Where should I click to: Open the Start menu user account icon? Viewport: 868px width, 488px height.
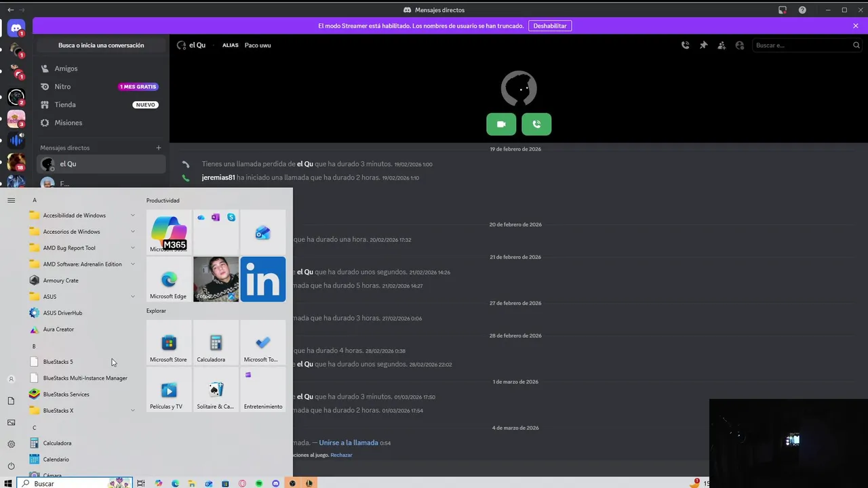[x=11, y=380]
